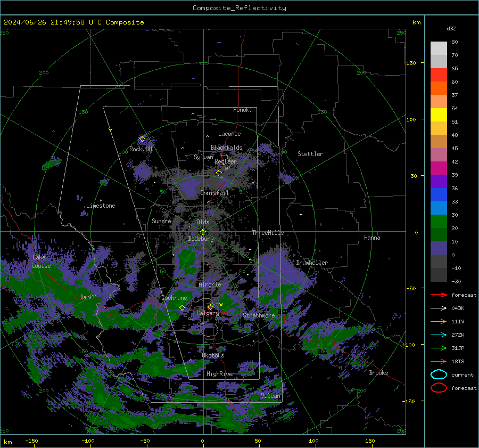The height and width of the screenshot is (448, 479).
Task: Click the Brooks label
Action: point(378,373)
